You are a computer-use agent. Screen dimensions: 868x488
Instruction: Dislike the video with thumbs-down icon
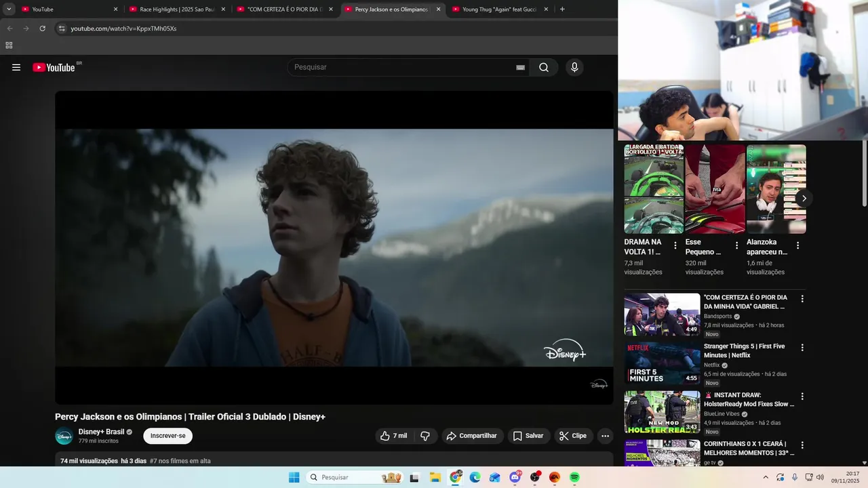tap(425, 436)
